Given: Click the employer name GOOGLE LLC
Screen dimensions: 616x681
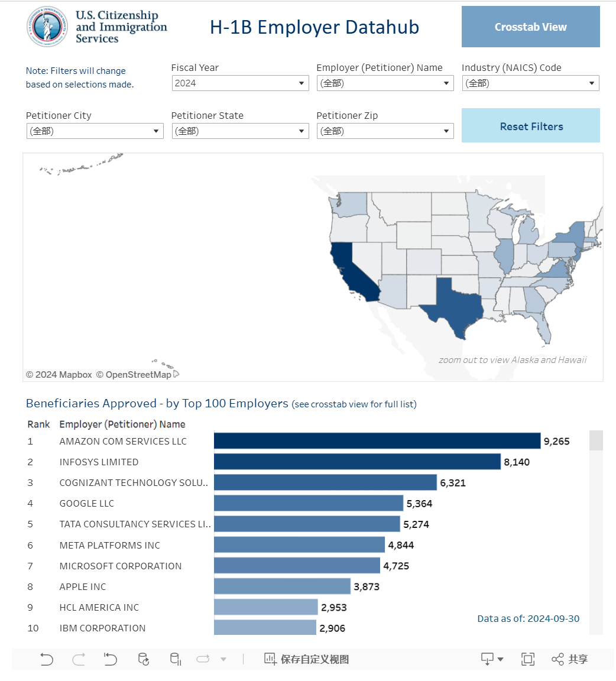Looking at the screenshot, I should 87,504.
